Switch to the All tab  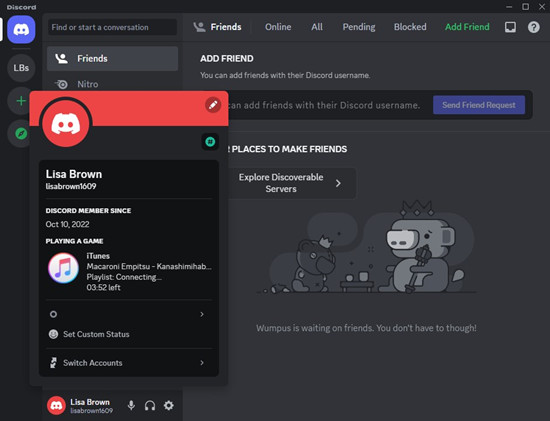coord(317,27)
